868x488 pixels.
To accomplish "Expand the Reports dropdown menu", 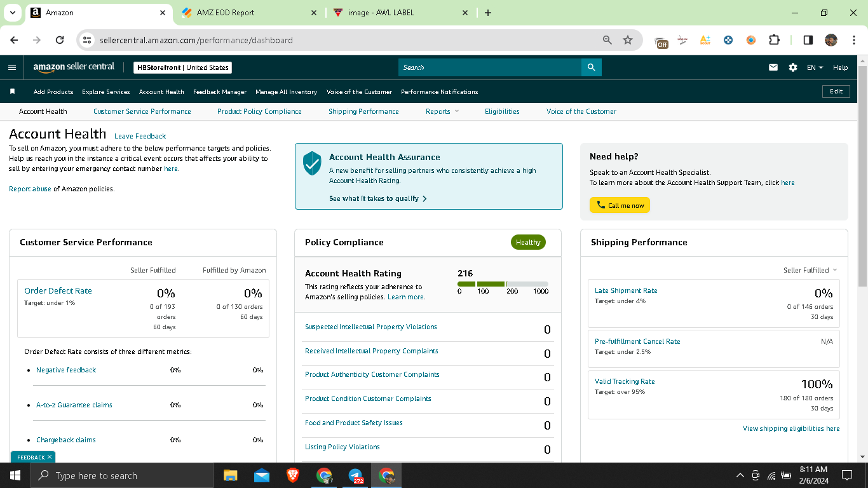I will tap(442, 111).
